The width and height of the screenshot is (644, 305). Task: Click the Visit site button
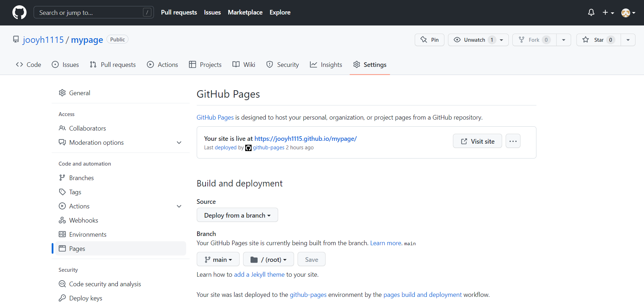tap(477, 141)
